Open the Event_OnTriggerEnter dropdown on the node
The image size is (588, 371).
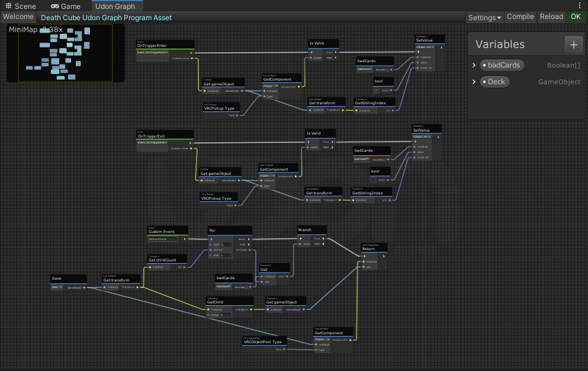pos(152,53)
